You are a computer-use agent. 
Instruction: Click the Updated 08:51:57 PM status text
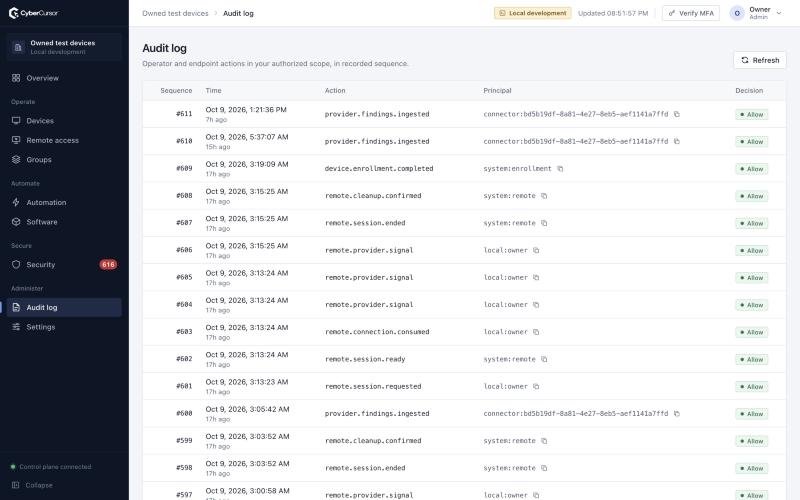point(613,13)
